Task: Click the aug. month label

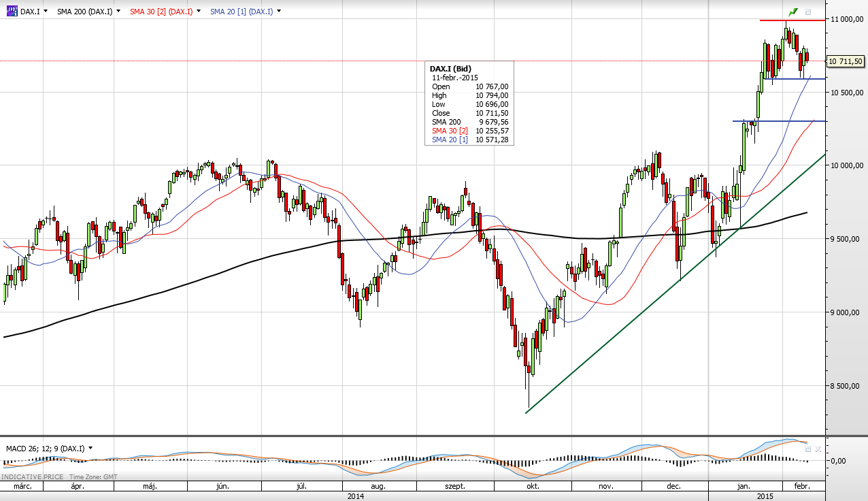Action: [378, 487]
